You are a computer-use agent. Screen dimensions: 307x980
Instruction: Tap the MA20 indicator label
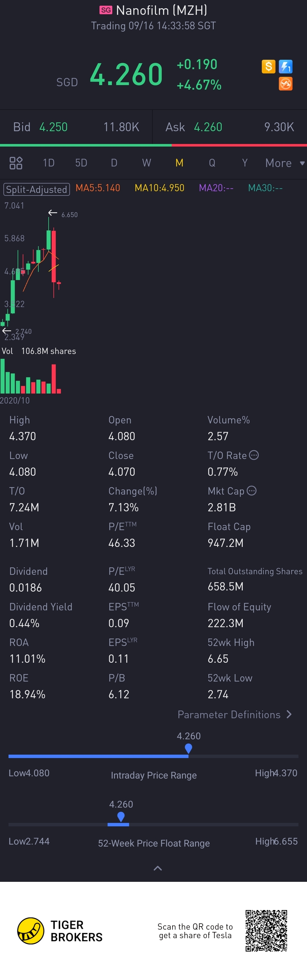216,188
